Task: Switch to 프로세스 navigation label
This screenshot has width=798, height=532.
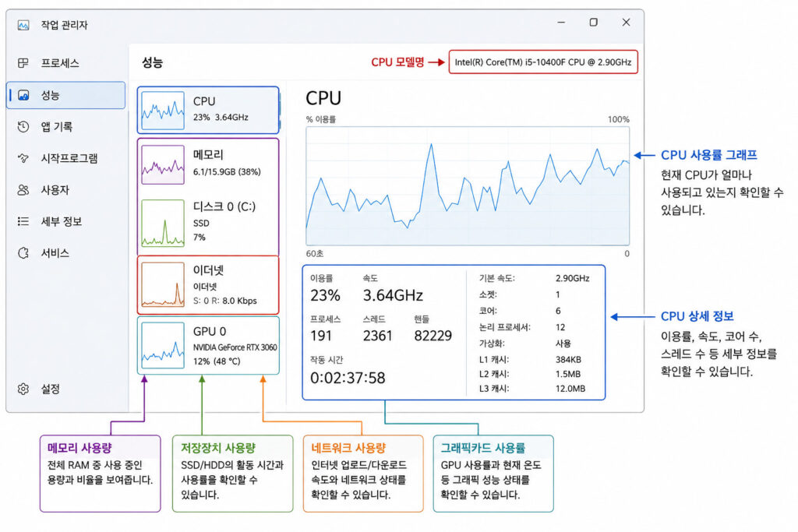Action: click(x=59, y=63)
